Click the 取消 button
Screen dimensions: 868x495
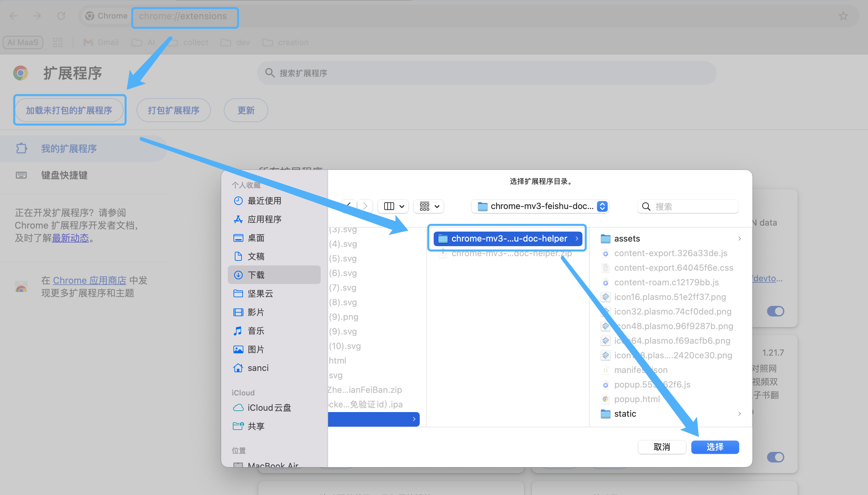[661, 447]
